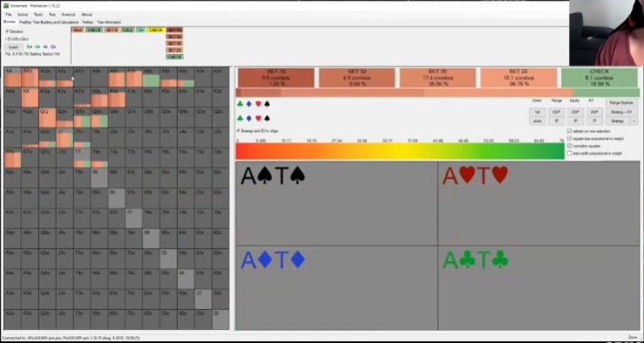Enable bars width proportional to weight
644x343 pixels.
tap(569, 154)
